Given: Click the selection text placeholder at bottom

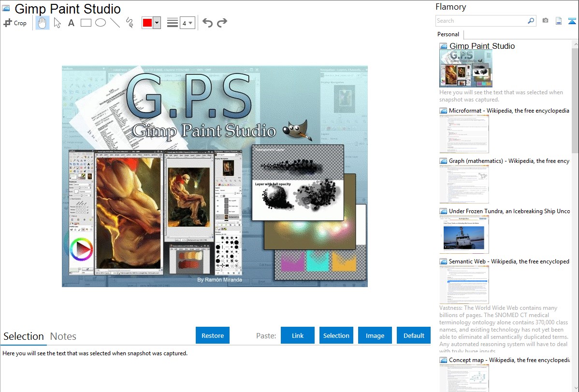Looking at the screenshot, I should point(95,354).
